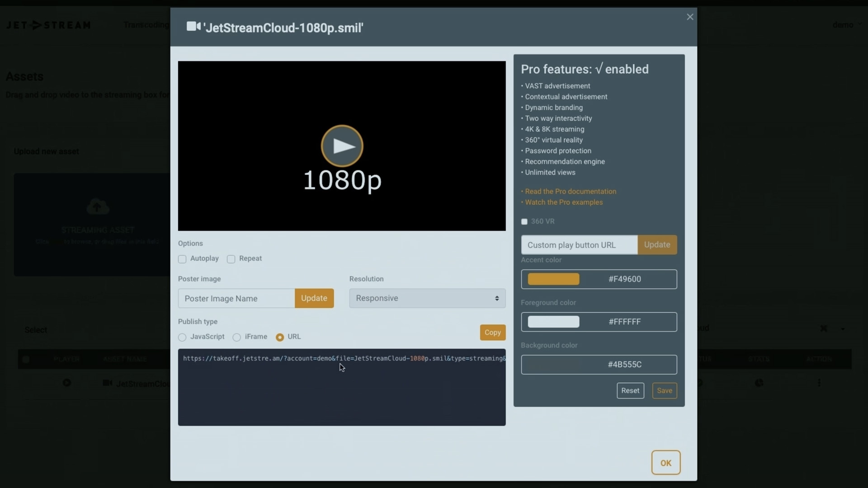Switch to the Transcoding tab
Image resolution: width=868 pixels, height=488 pixels.
(x=146, y=25)
